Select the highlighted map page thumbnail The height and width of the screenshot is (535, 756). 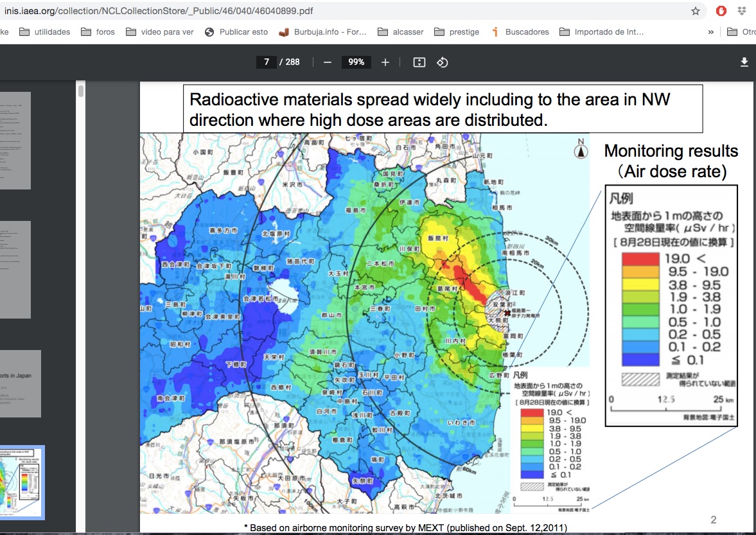22,482
